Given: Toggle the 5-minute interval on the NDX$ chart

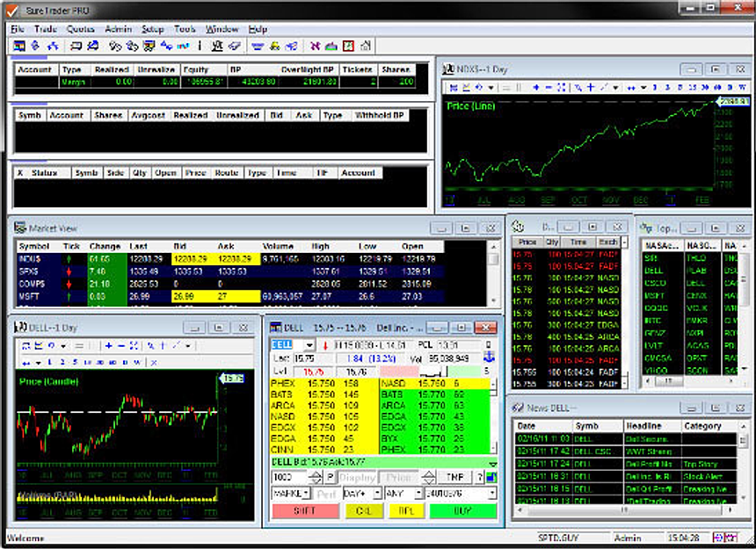Looking at the screenshot, I should (680, 87).
